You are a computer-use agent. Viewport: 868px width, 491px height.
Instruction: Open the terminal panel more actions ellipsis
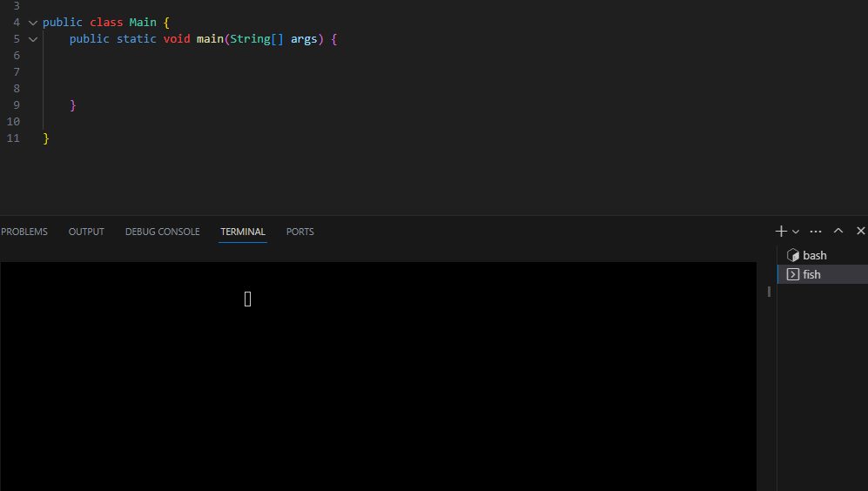point(816,232)
